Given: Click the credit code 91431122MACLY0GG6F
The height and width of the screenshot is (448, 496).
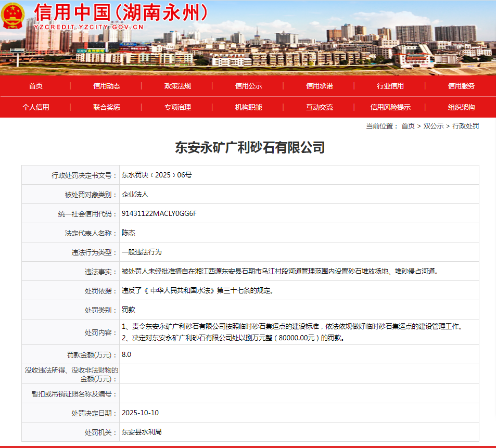Looking at the screenshot, I should 159,214.
